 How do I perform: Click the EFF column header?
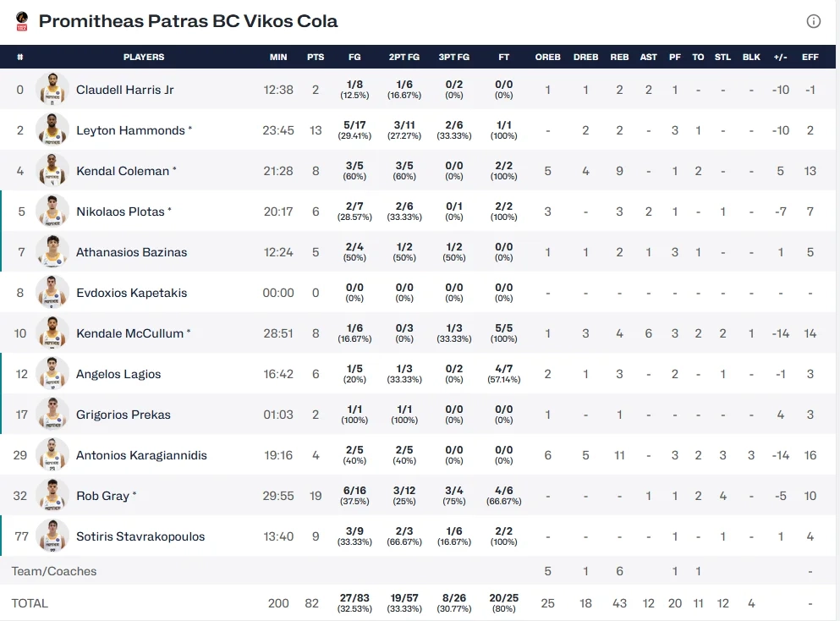click(810, 58)
